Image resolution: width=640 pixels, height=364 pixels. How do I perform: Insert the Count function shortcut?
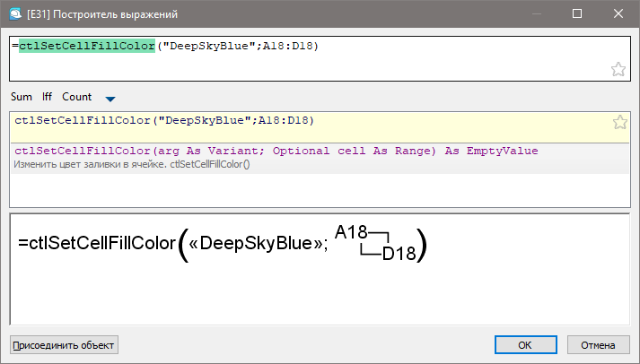(77, 97)
